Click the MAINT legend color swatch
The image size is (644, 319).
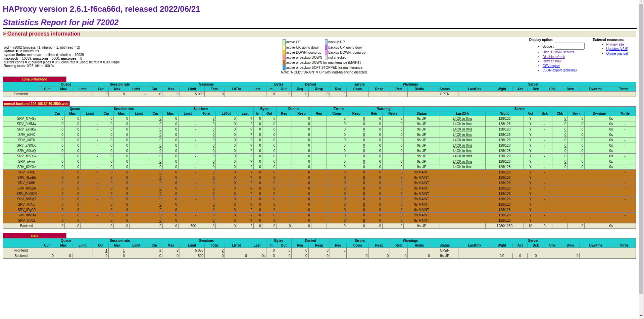tap(284, 63)
